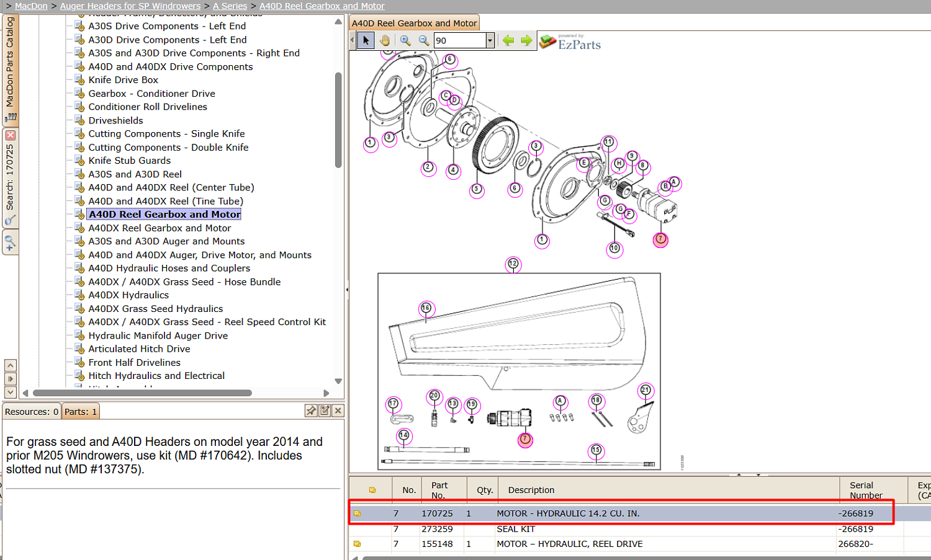
Task: Sort by Part No. column header
Action: pos(444,490)
